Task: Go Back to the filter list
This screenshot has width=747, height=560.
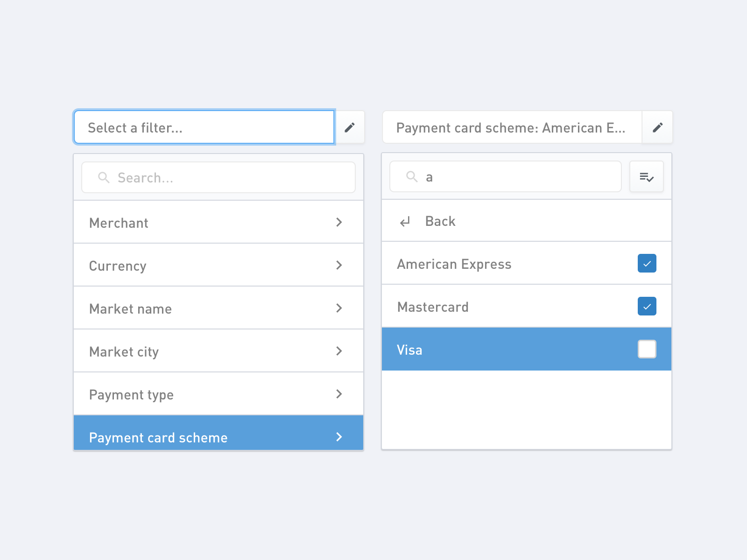Action: point(440,221)
